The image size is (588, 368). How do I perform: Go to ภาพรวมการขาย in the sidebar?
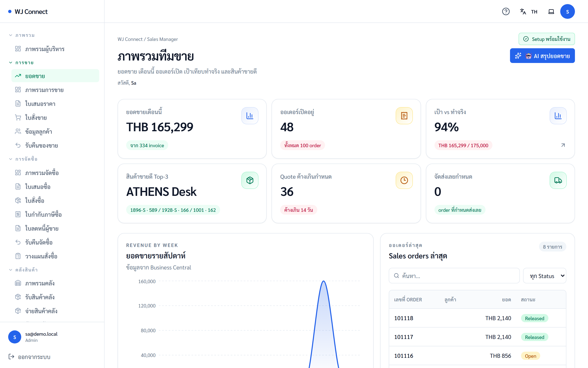(55, 90)
